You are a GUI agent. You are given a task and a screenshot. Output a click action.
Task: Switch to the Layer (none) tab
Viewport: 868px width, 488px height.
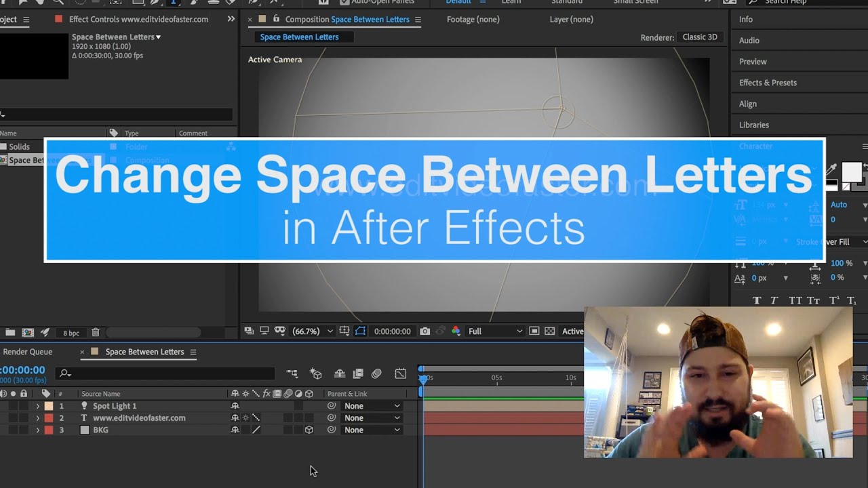point(572,20)
